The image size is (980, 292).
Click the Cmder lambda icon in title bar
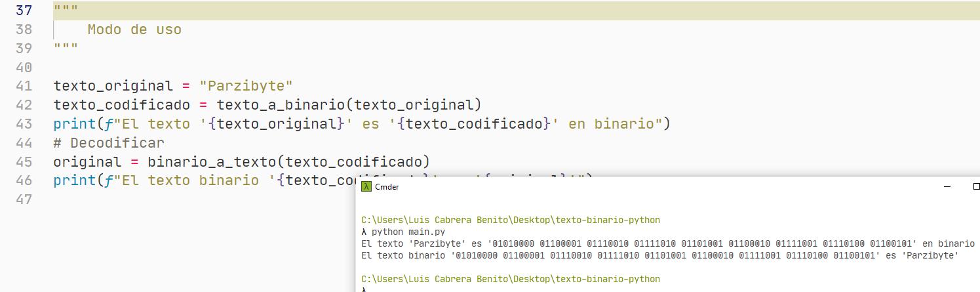pyautogui.click(x=366, y=187)
